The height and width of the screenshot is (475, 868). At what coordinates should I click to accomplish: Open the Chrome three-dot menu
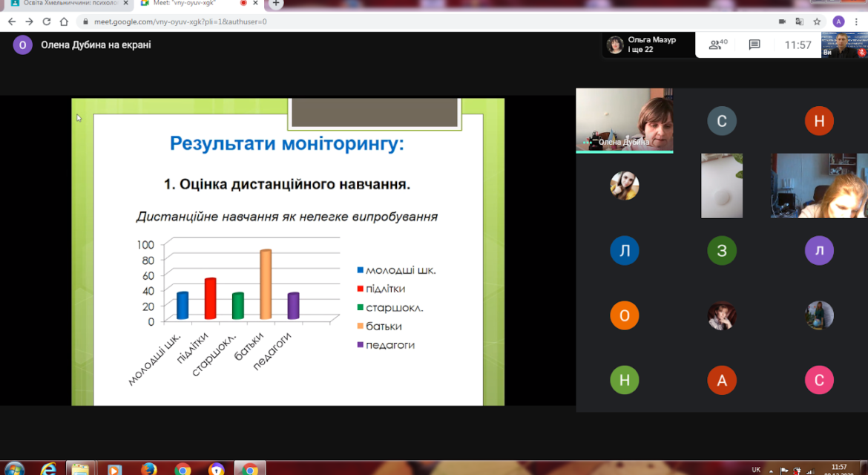point(856,22)
